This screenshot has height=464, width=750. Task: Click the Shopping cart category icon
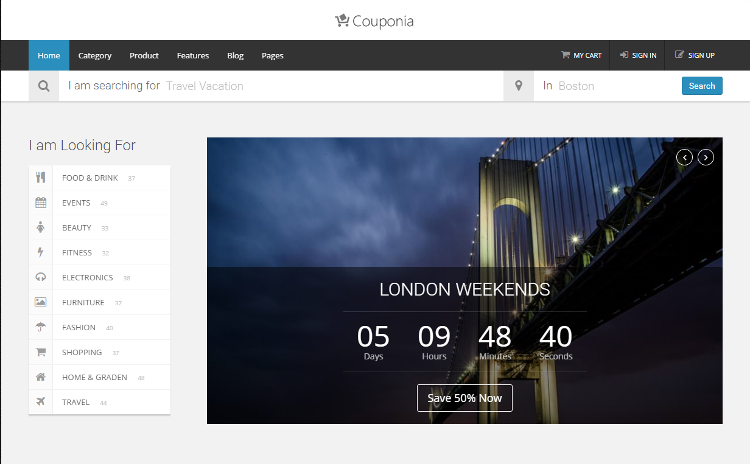41,352
